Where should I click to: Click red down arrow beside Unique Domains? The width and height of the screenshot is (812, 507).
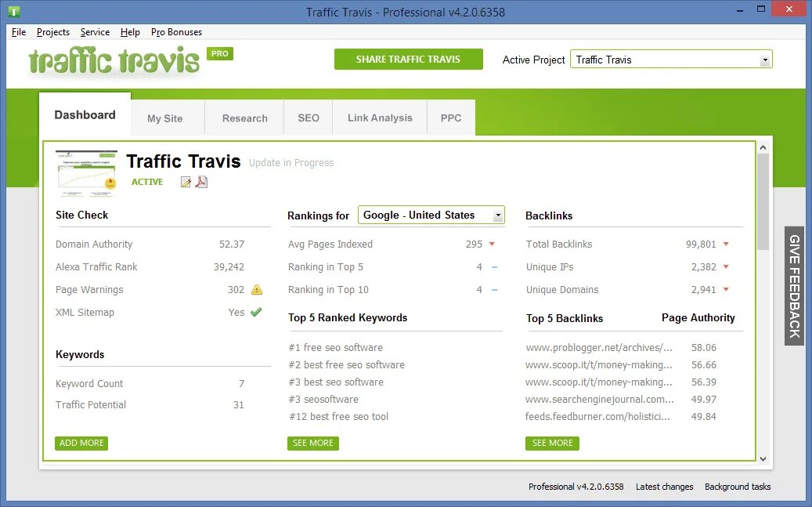pyautogui.click(x=726, y=290)
